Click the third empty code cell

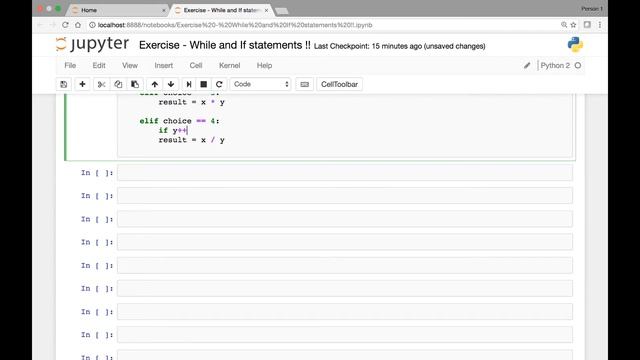345,219
